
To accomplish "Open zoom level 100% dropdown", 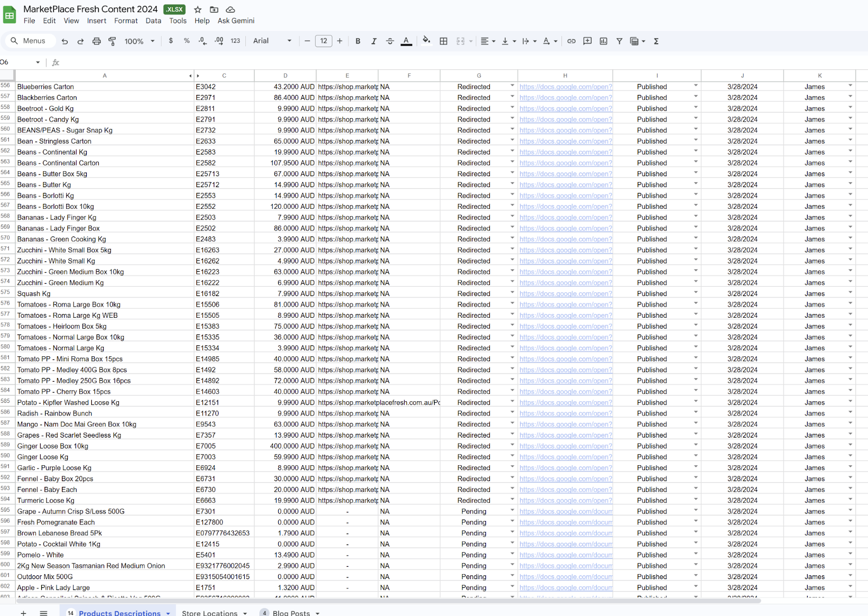I will tap(139, 41).
